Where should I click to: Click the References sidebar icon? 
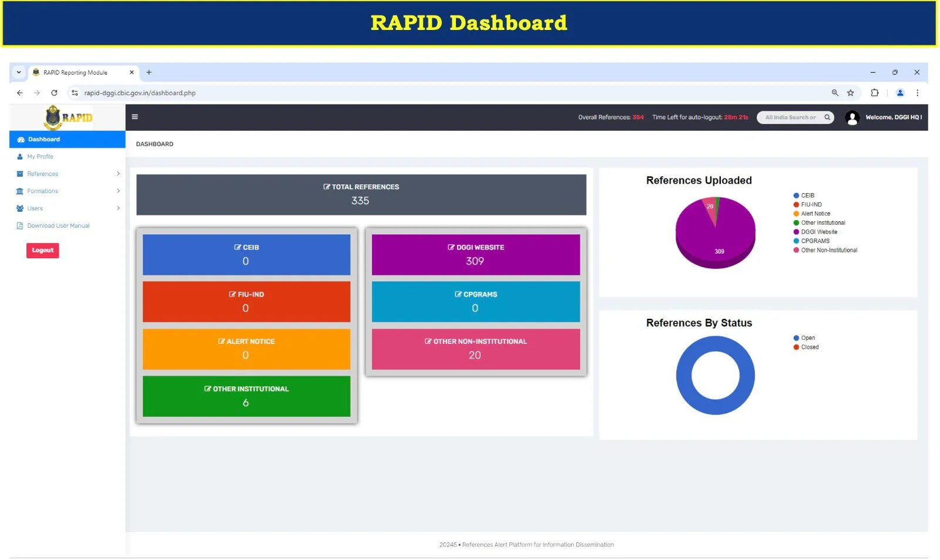coord(20,174)
